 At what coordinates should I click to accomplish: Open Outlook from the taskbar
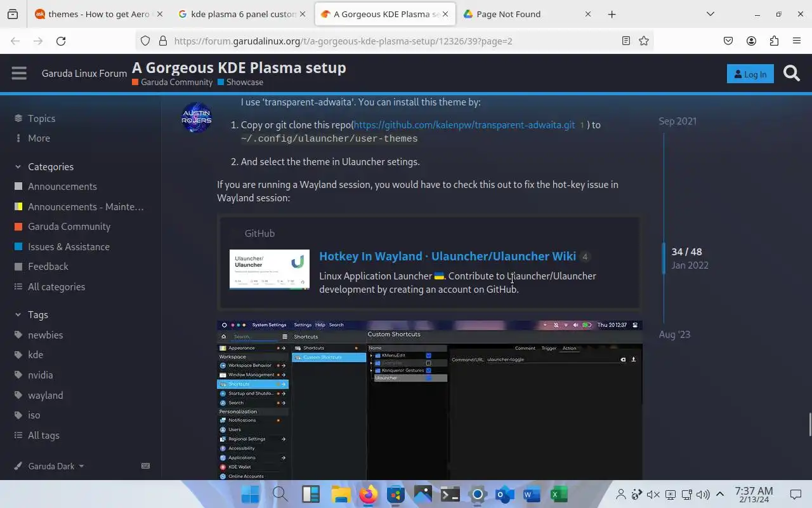505,494
